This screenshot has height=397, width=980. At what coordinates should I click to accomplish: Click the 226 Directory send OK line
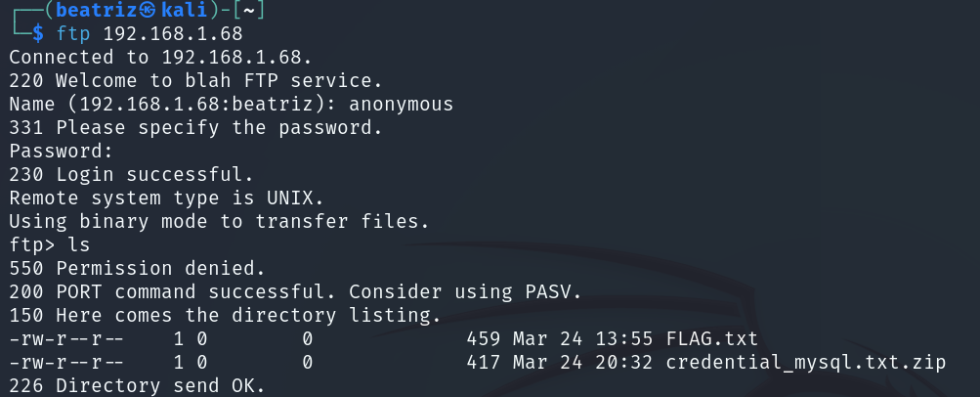tap(137, 385)
